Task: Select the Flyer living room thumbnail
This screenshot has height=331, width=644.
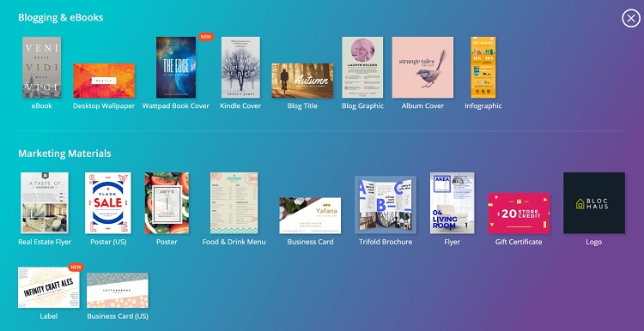Action: (x=452, y=202)
